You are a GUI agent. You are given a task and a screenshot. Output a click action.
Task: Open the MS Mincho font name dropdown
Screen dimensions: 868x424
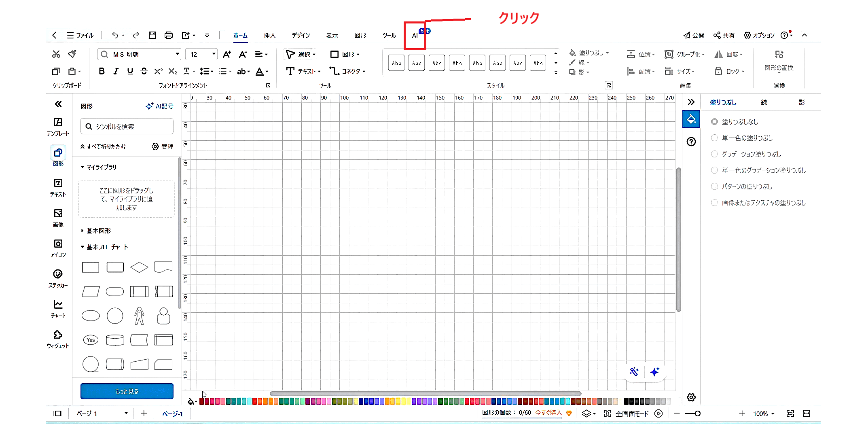click(x=177, y=54)
